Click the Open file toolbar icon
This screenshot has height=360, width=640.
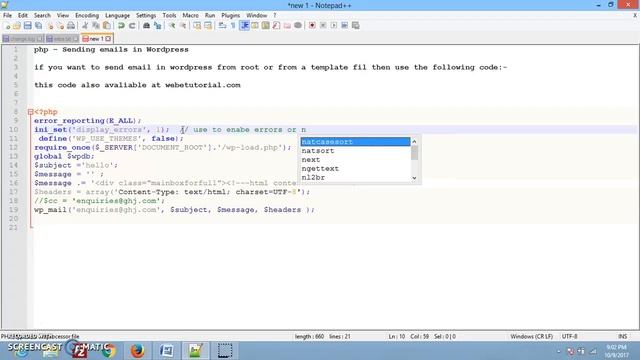coord(17,26)
